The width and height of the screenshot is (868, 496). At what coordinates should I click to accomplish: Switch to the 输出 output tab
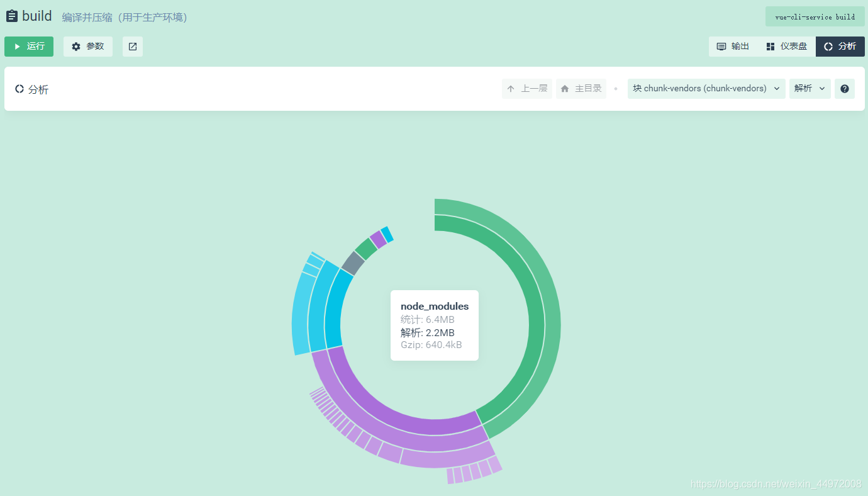tap(733, 47)
